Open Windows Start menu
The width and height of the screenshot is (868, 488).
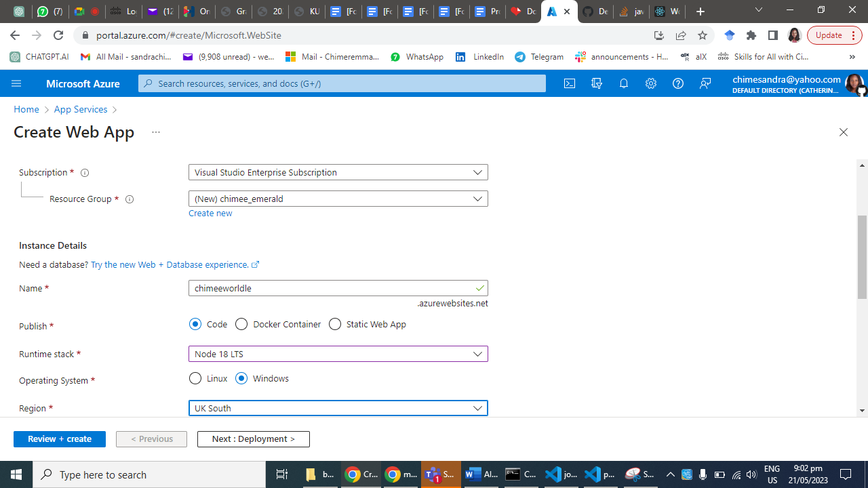click(x=16, y=474)
